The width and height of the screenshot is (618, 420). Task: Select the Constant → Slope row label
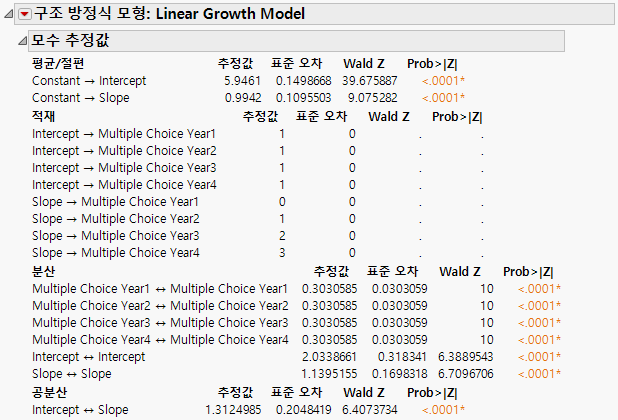point(81,98)
